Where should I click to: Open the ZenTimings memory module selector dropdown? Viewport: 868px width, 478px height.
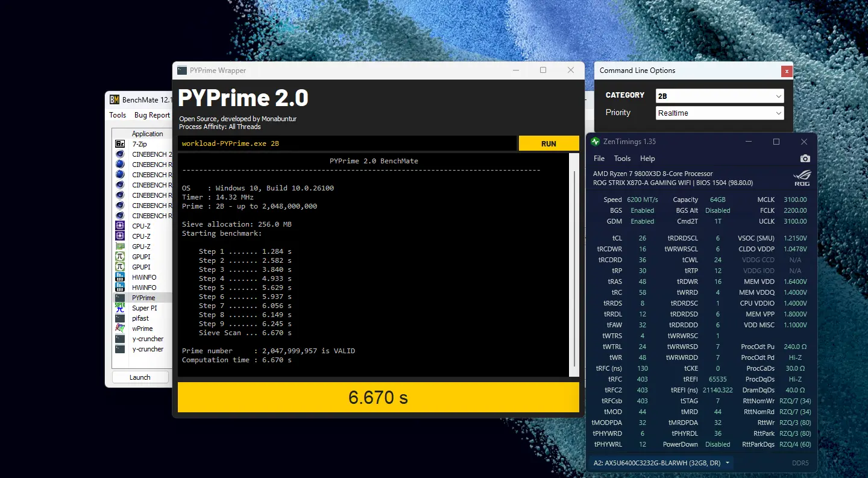click(x=662, y=463)
